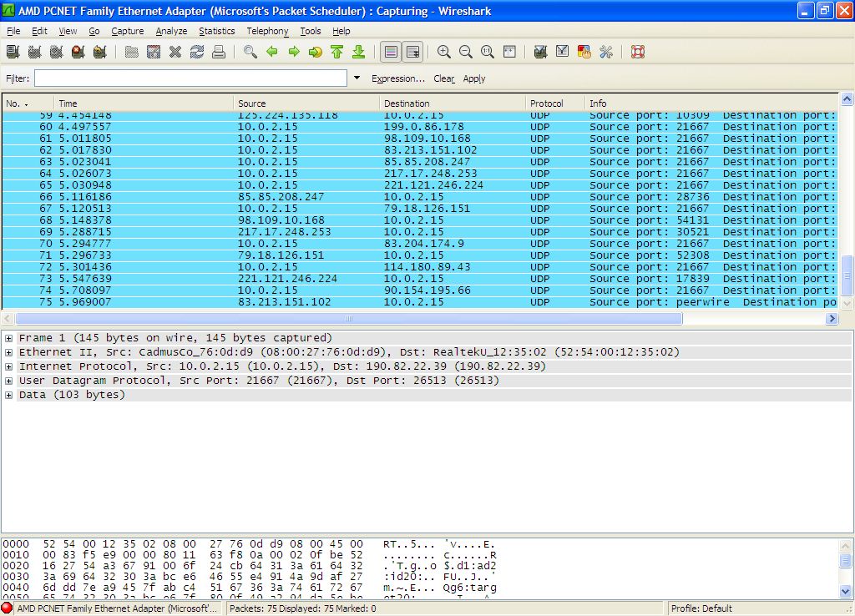Select packet 75 from 83.213.151.102
855x616 pixels.
pos(420,302)
